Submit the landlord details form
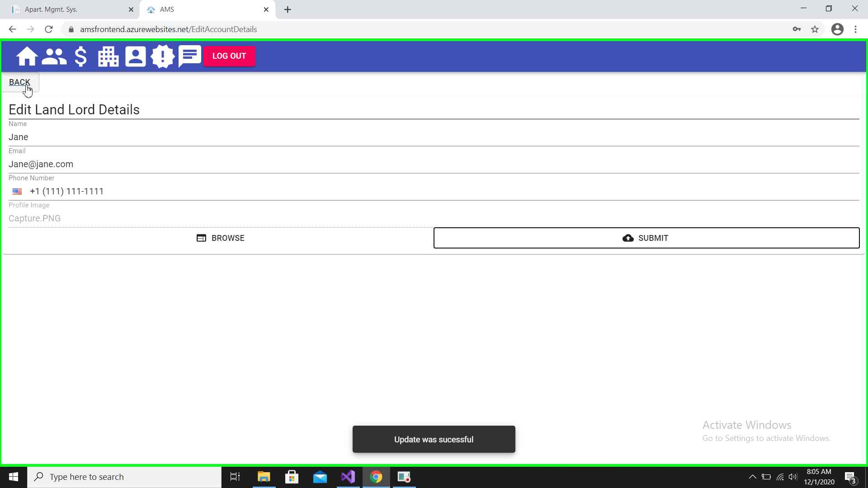The width and height of the screenshot is (868, 488). click(x=646, y=238)
